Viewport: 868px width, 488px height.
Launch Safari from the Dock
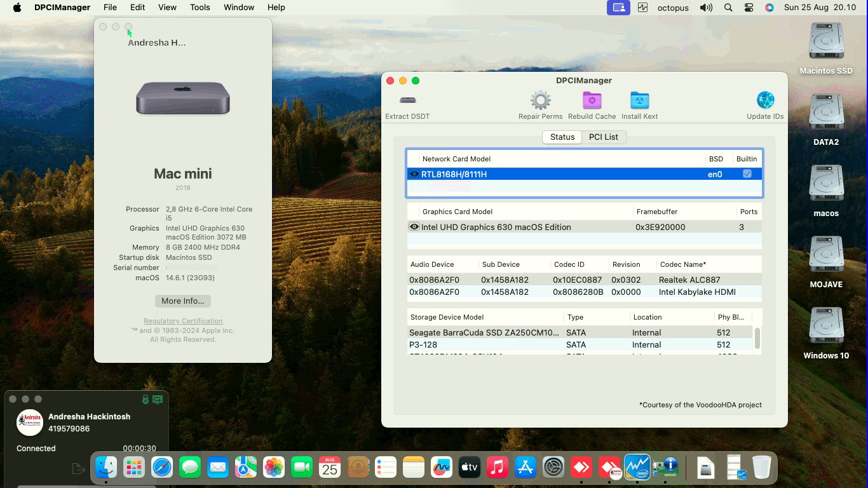tap(162, 468)
